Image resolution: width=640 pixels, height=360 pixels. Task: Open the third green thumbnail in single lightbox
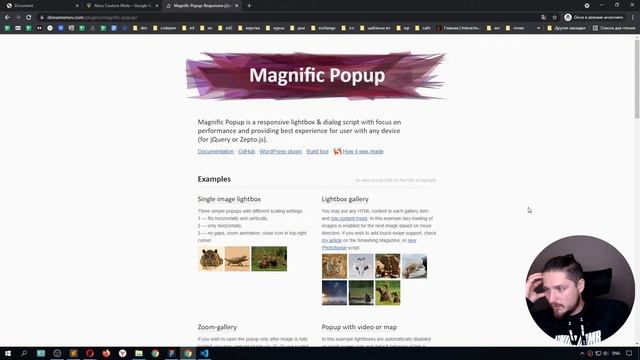(269, 259)
